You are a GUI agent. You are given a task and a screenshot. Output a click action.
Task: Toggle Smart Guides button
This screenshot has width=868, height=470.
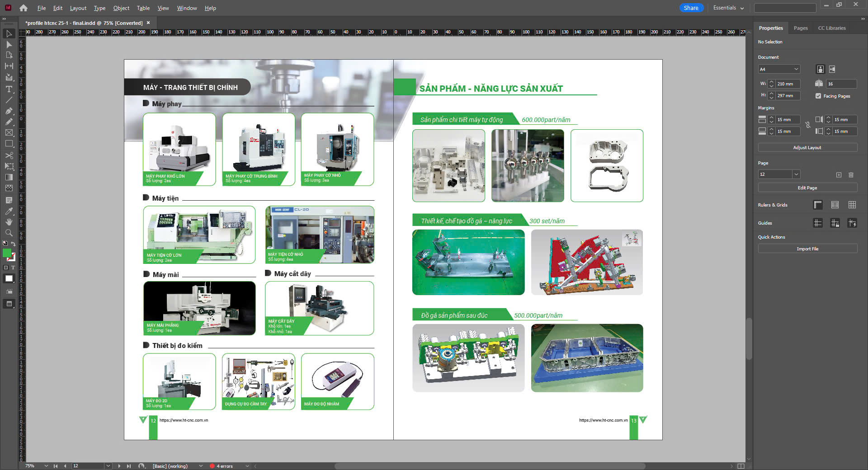(852, 223)
